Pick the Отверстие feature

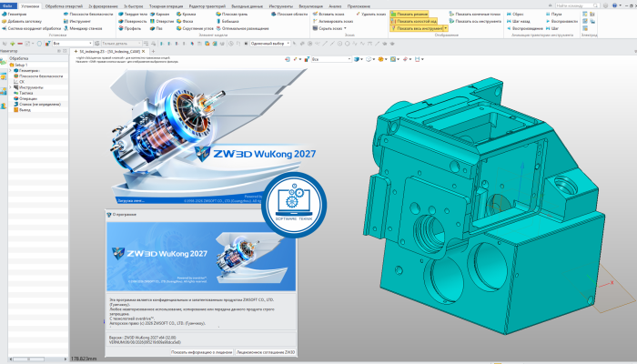(x=162, y=21)
